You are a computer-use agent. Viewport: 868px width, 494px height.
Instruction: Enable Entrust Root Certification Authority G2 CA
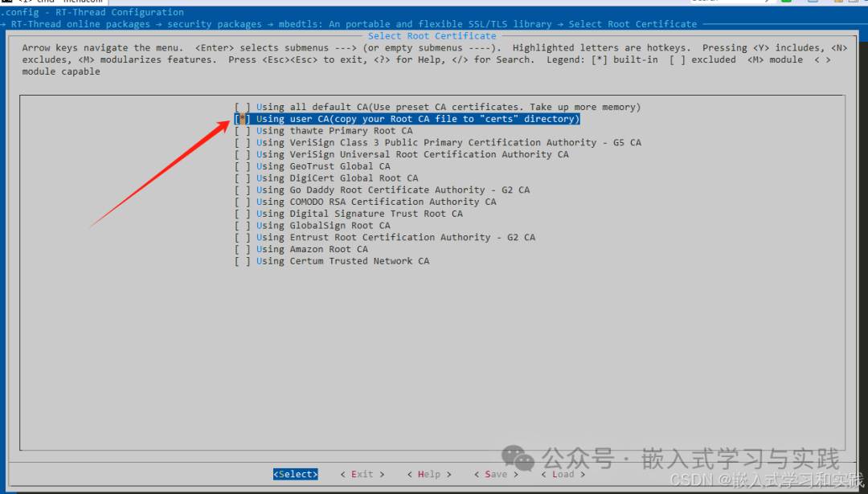[x=385, y=237]
